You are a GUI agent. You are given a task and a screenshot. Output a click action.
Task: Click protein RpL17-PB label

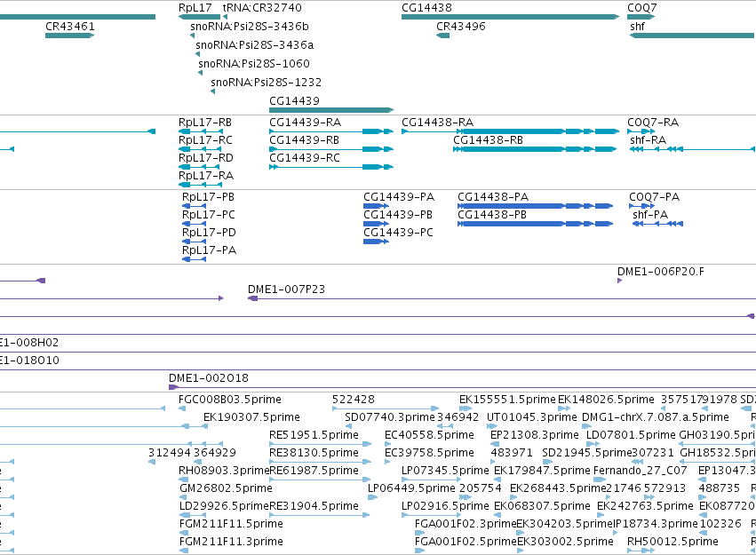click(x=208, y=197)
